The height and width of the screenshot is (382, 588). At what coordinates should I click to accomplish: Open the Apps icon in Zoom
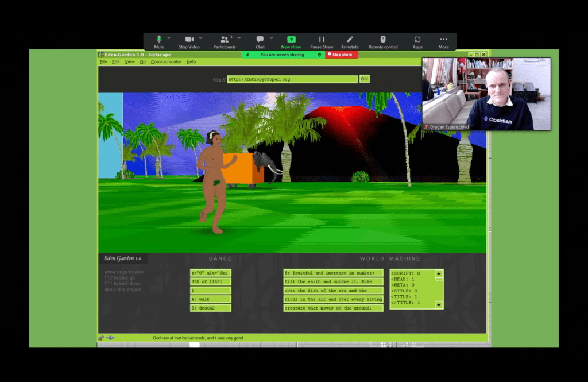[x=417, y=40]
